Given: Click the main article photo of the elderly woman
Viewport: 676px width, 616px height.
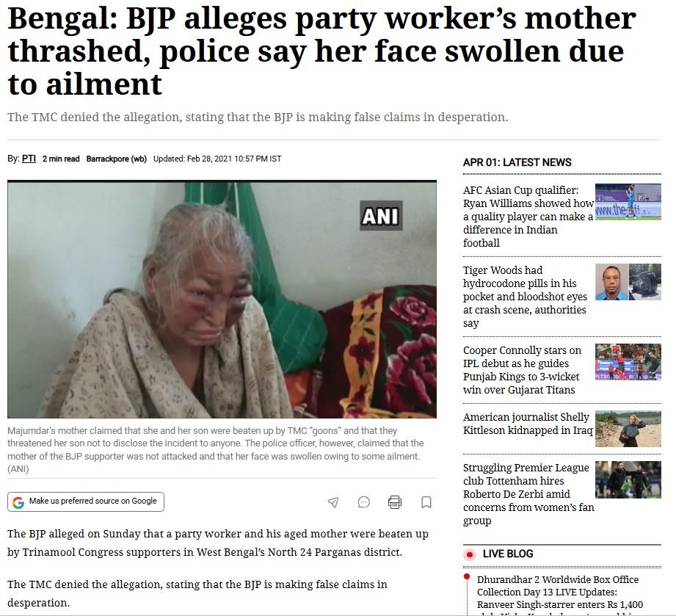Looking at the screenshot, I should [x=222, y=299].
